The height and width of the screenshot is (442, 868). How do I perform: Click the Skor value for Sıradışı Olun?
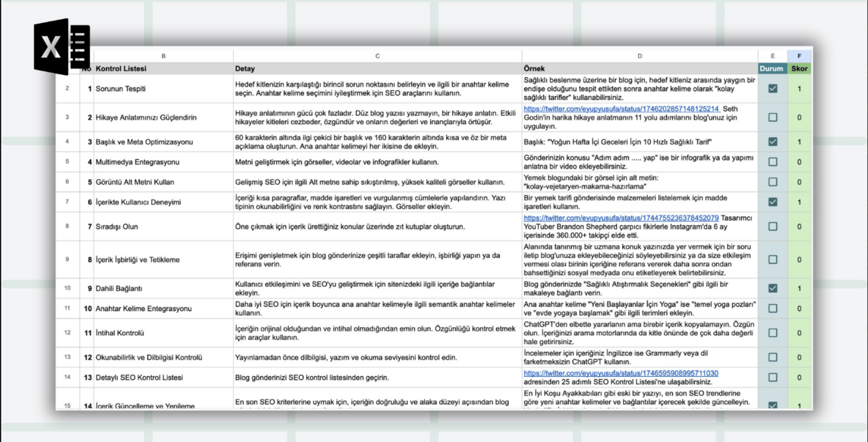[799, 226]
